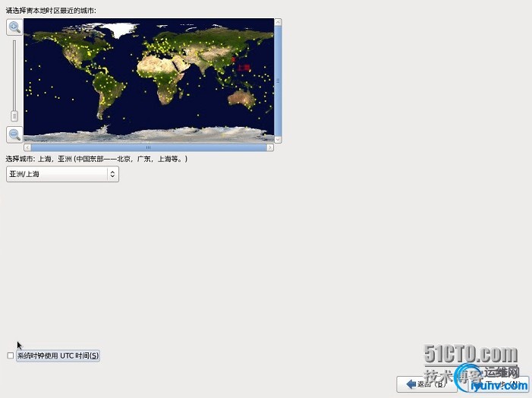Click the 系统时钟使用 UTC 时间 label
532x398 pixels.
coord(58,355)
